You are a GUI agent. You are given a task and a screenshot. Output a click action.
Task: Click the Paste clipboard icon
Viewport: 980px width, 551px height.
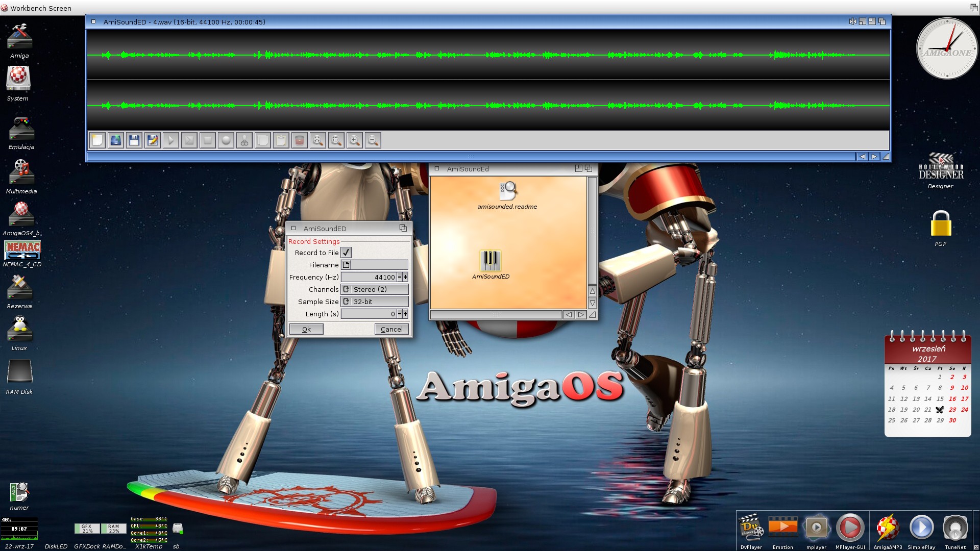281,140
